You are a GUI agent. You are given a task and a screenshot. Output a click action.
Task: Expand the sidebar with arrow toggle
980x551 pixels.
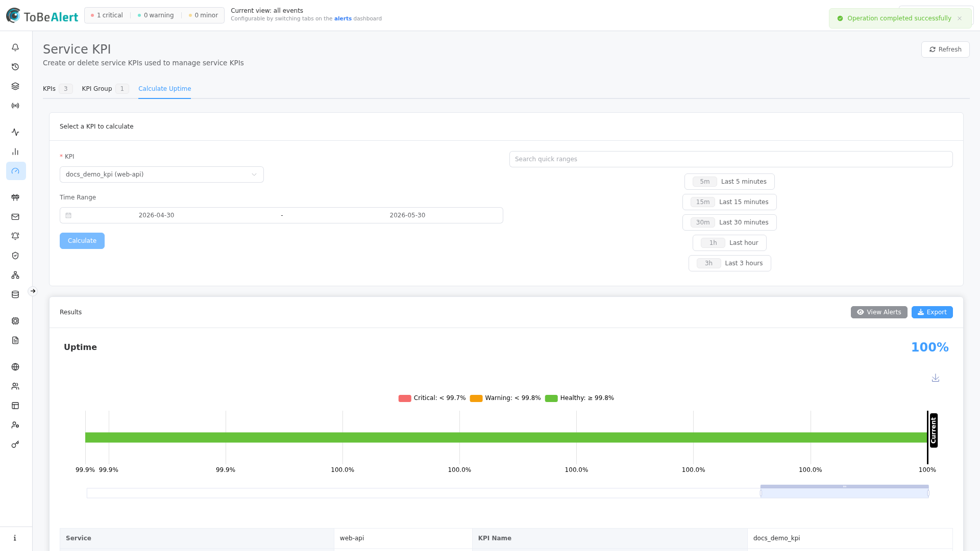[x=33, y=291]
